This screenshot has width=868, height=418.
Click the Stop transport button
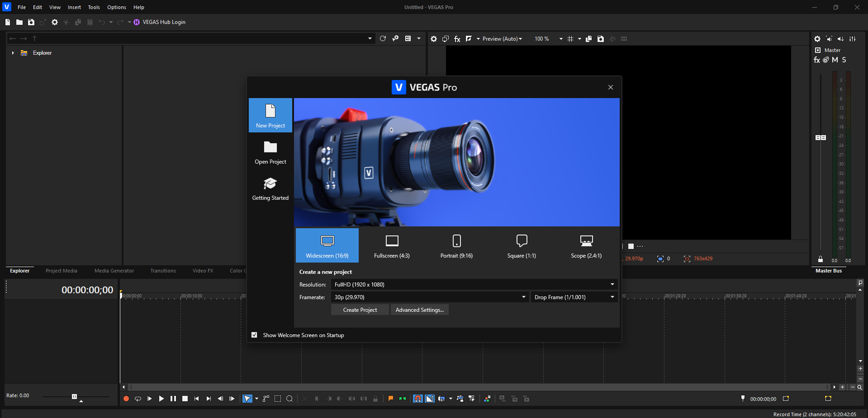pos(185,399)
